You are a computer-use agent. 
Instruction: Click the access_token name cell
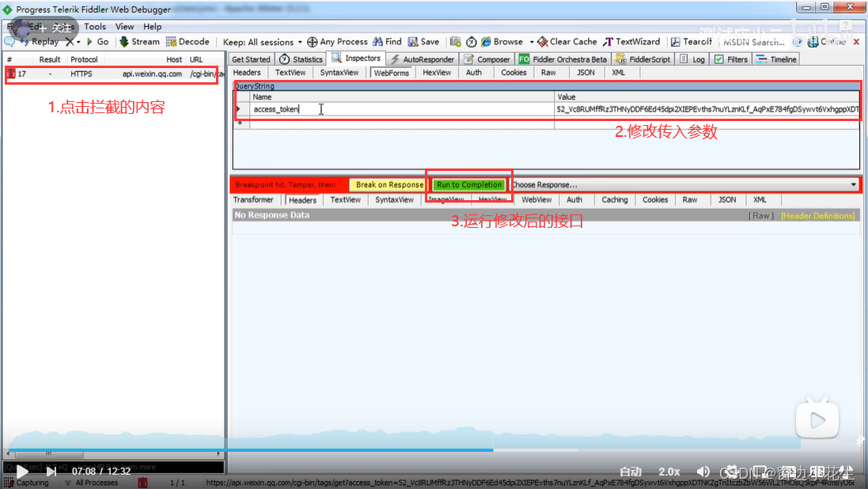[x=401, y=109]
